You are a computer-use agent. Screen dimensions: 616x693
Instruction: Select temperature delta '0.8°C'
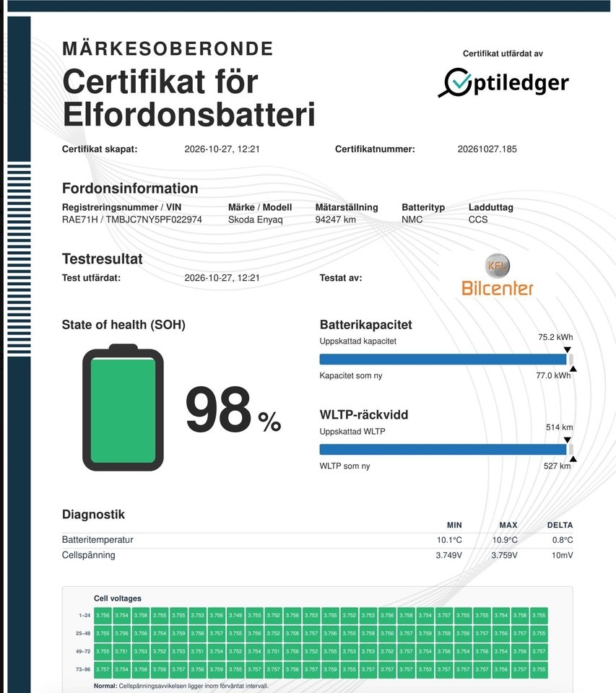563,540
